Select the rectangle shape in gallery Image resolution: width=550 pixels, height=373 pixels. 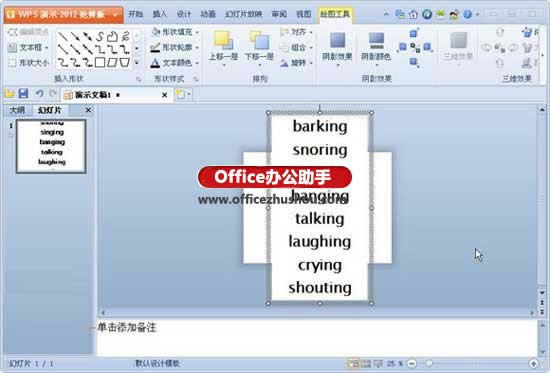(100, 62)
